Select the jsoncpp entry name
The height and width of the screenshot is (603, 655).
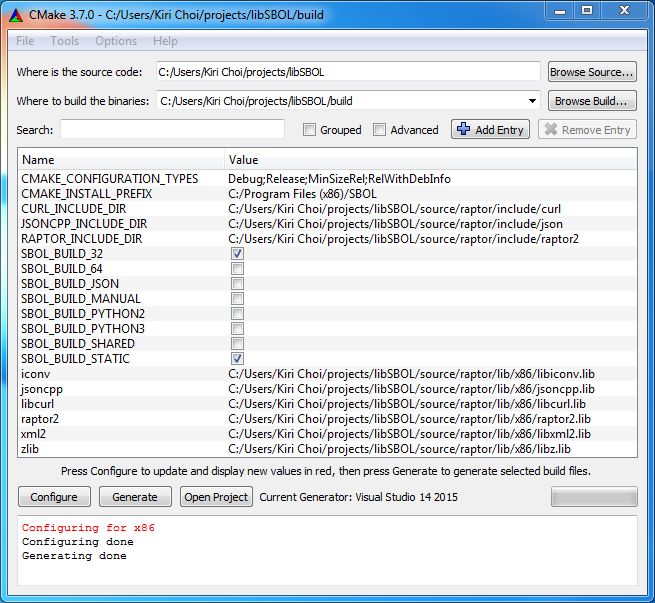[x=42, y=389]
